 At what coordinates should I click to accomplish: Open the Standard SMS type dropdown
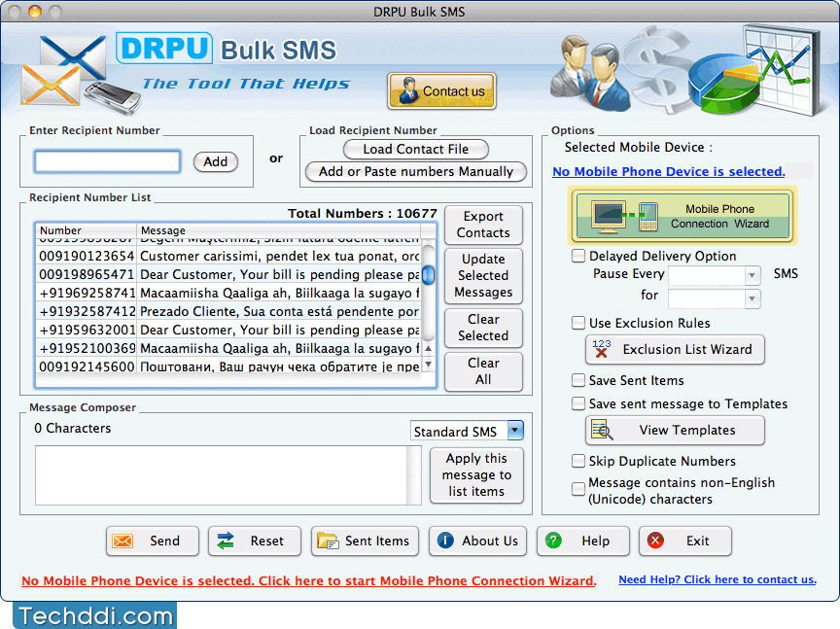515,430
